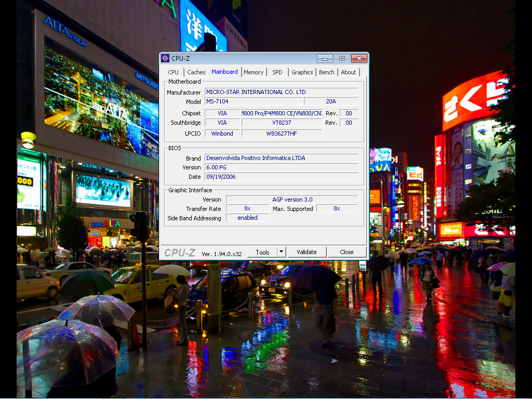Switch to the Memory tab

click(x=254, y=72)
